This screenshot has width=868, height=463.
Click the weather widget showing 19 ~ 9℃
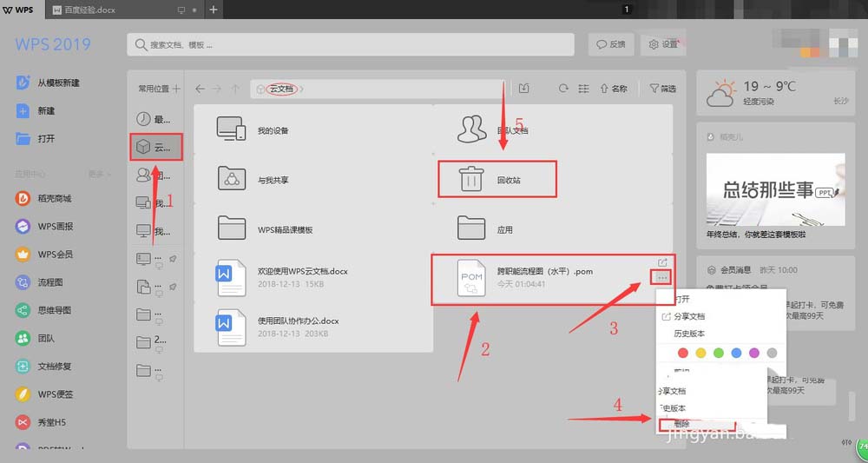[775, 93]
